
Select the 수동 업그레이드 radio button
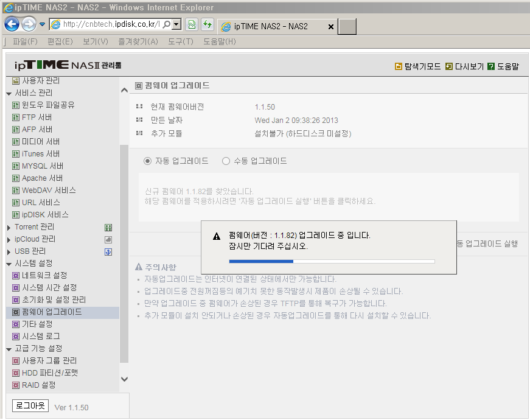[x=226, y=161]
